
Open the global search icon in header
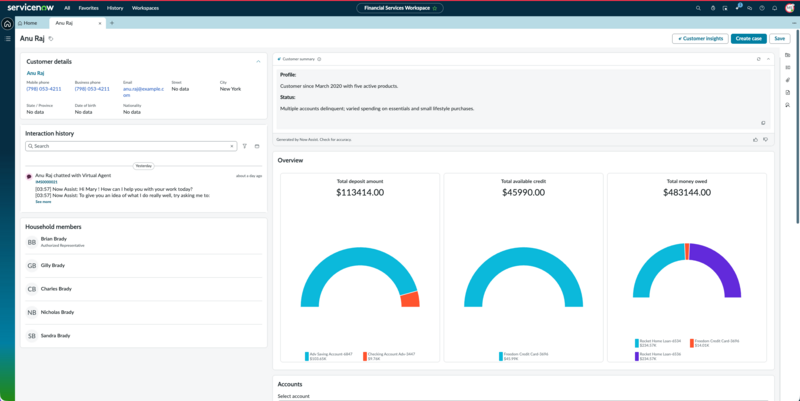698,8
